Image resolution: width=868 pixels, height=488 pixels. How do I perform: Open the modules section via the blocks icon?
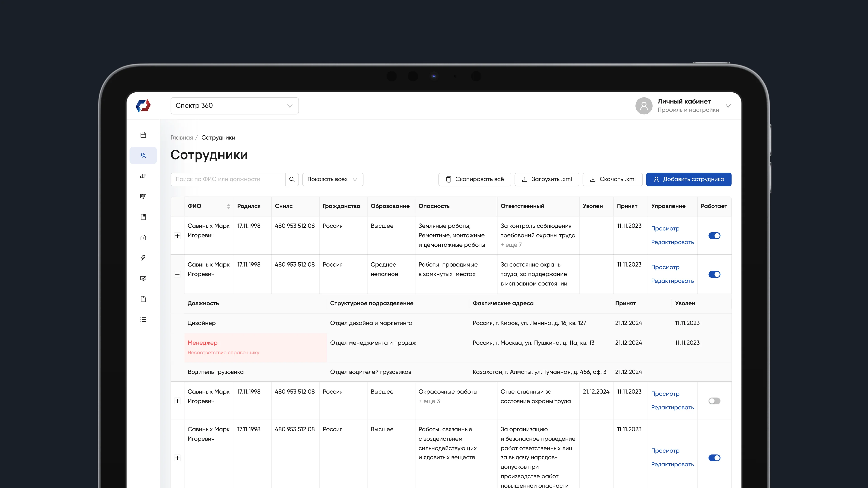[143, 176]
